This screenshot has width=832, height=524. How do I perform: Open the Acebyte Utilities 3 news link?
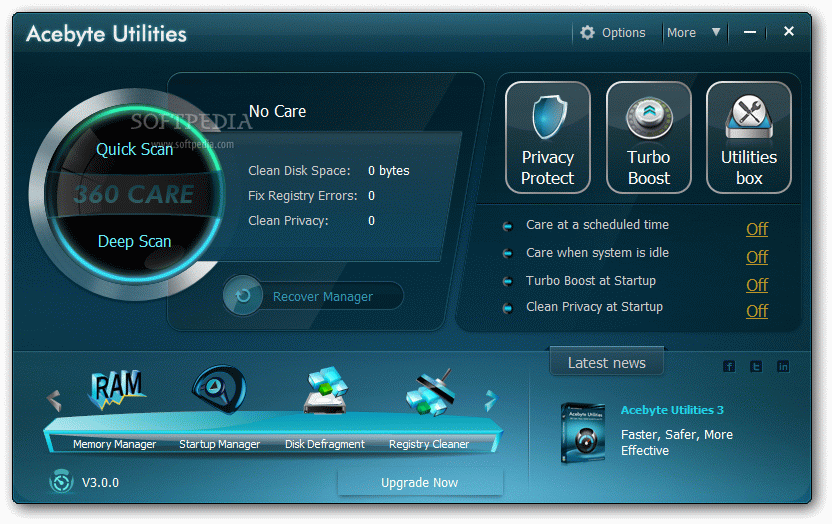672,410
